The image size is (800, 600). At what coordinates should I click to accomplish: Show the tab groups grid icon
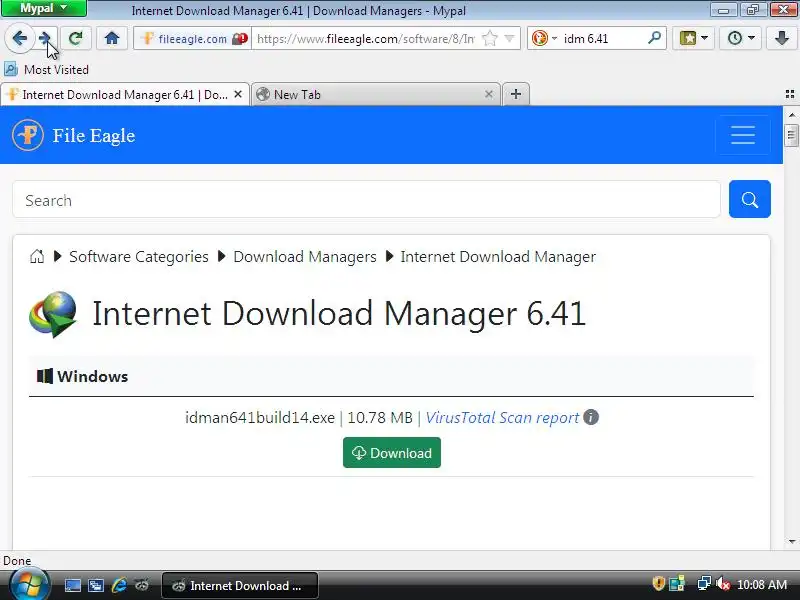coord(790,94)
